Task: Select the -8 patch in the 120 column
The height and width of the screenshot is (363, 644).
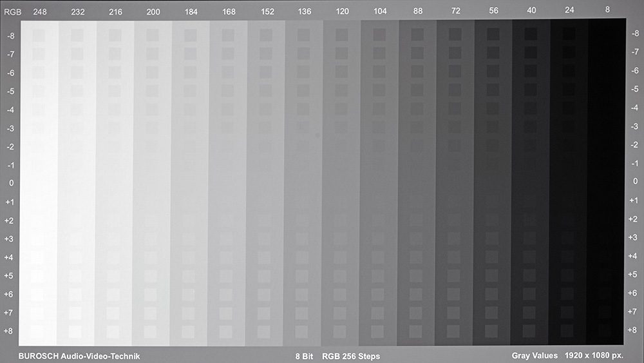Action: [341, 35]
